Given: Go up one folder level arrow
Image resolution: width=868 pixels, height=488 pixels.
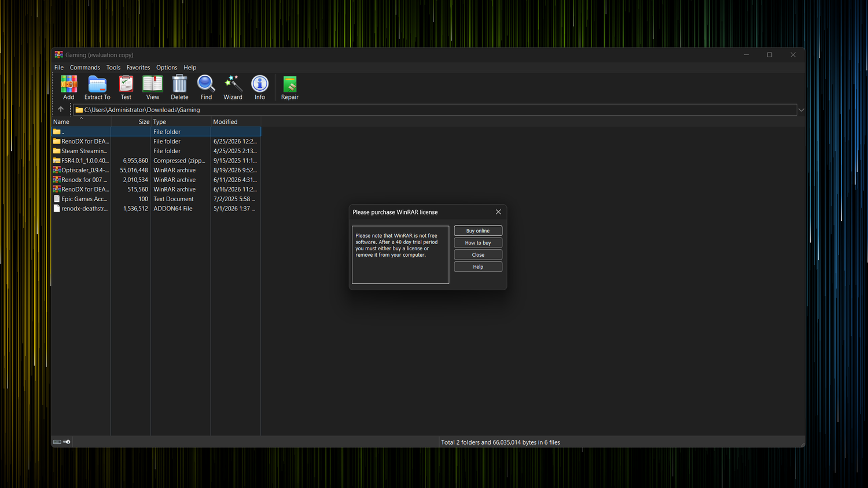Looking at the screenshot, I should point(61,109).
